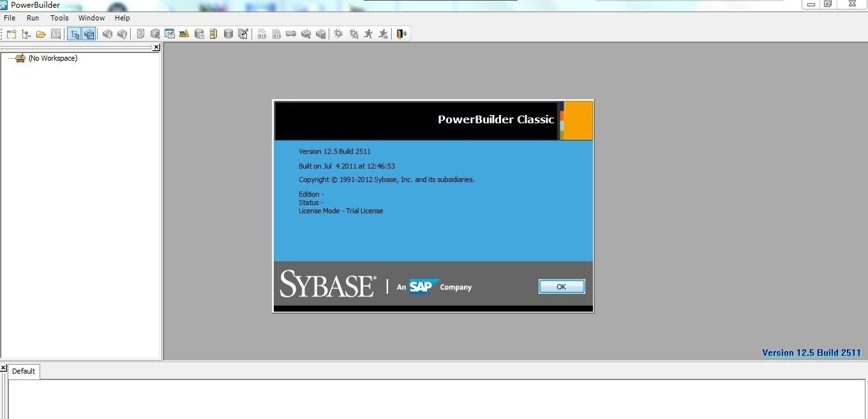Click the Deploy Workspace toolbar icon
This screenshot has height=419, width=868.
[x=291, y=34]
